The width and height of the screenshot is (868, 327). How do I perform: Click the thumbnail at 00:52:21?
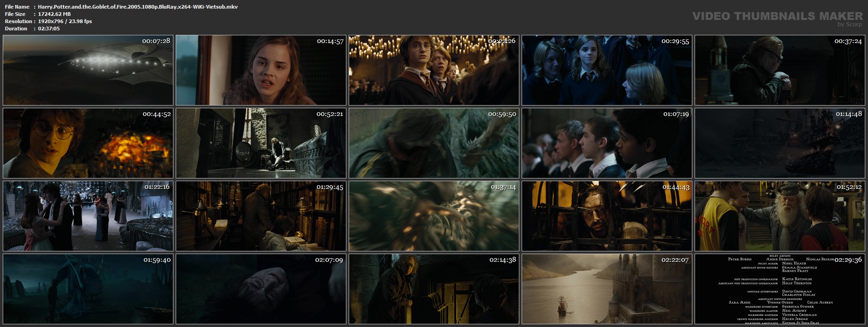[261, 143]
